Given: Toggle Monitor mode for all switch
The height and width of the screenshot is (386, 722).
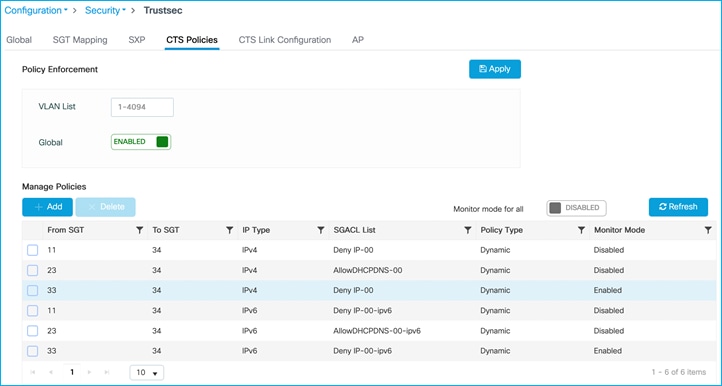Looking at the screenshot, I should tap(576, 208).
